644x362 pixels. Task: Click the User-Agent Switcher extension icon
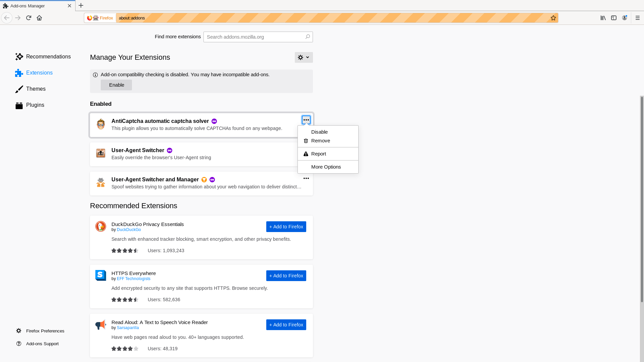click(101, 153)
